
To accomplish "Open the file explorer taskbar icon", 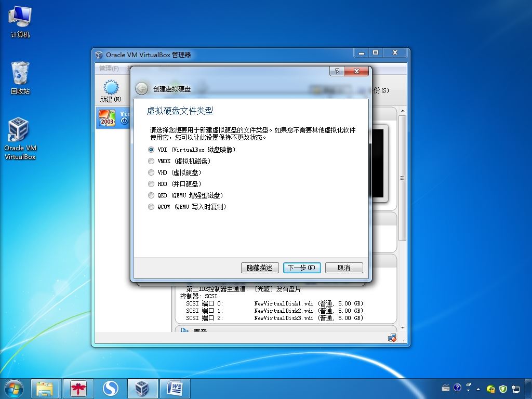I will (x=45, y=389).
